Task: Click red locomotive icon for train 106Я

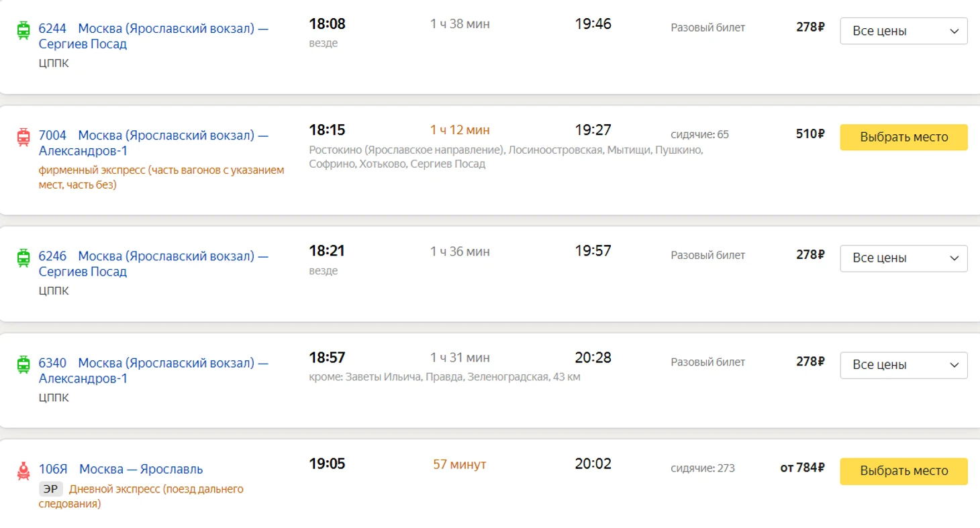Action: pyautogui.click(x=23, y=471)
